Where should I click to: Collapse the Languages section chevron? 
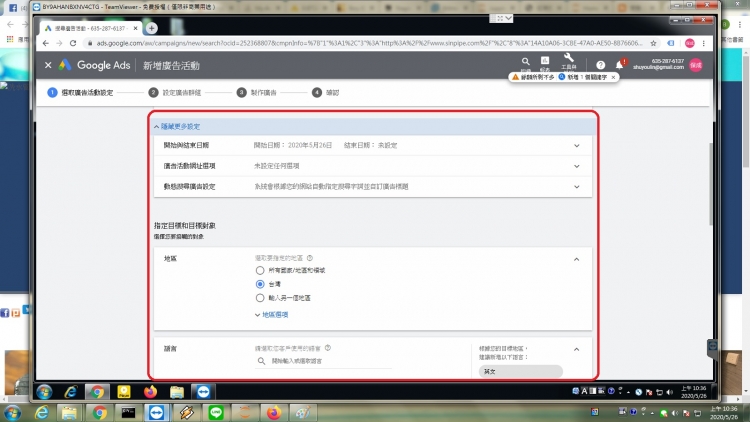[576, 350]
